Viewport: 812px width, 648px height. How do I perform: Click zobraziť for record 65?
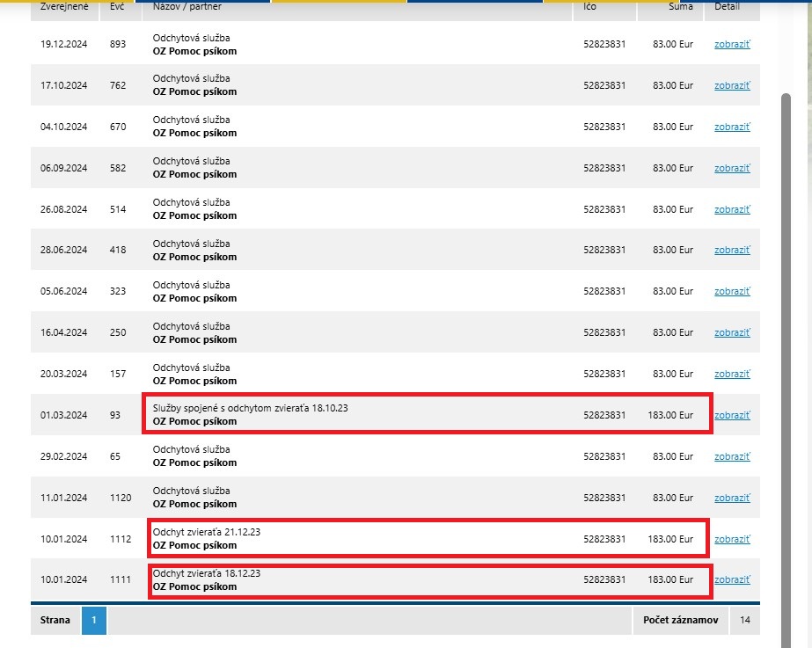731,457
